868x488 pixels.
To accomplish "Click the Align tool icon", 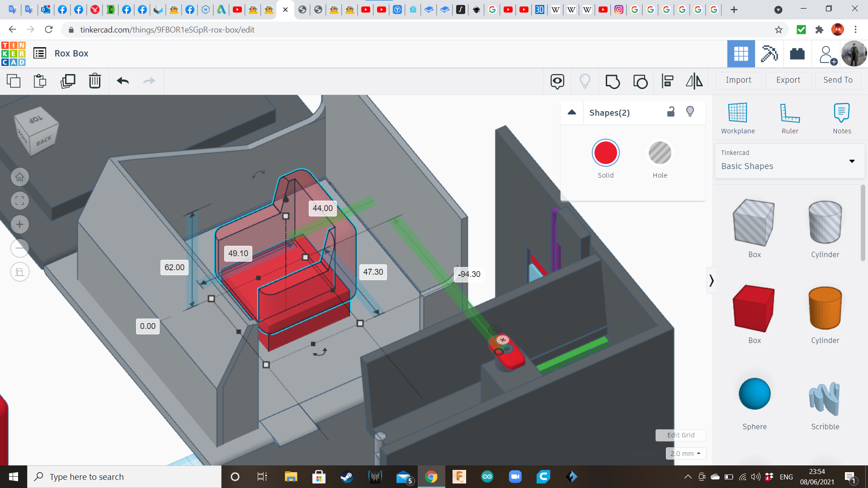I will tap(667, 81).
